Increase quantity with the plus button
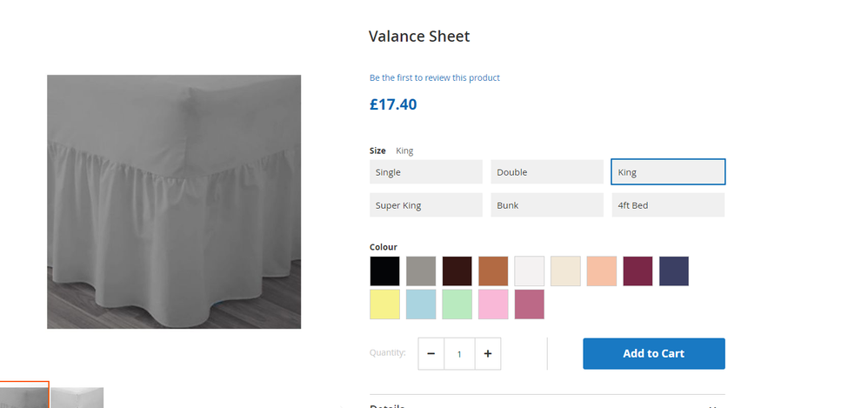This screenshot has width=868, height=408. [488, 354]
